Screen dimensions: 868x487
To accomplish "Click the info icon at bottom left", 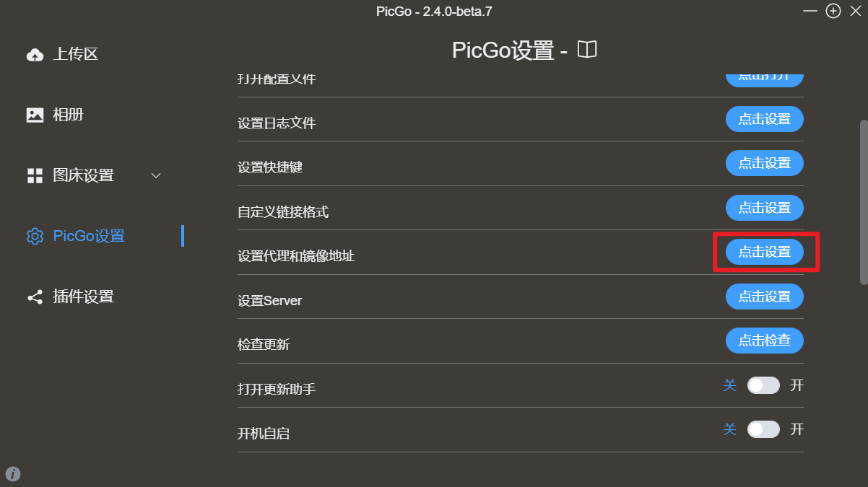I will click(13, 474).
